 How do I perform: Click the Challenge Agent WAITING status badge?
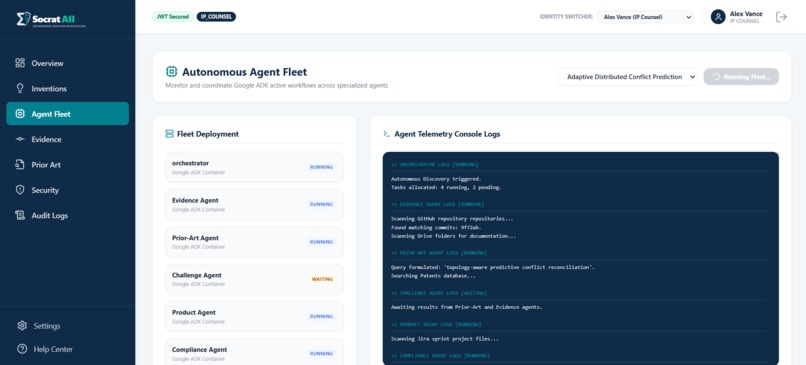322,279
